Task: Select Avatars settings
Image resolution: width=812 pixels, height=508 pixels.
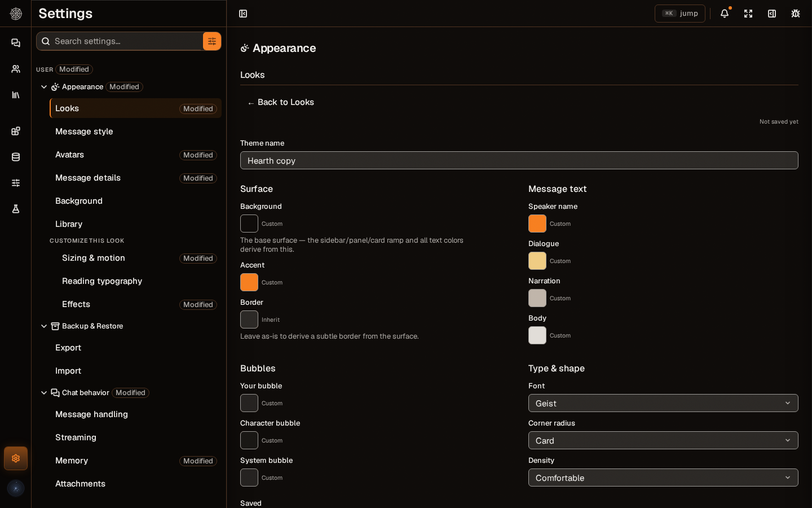Action: click(x=135, y=155)
